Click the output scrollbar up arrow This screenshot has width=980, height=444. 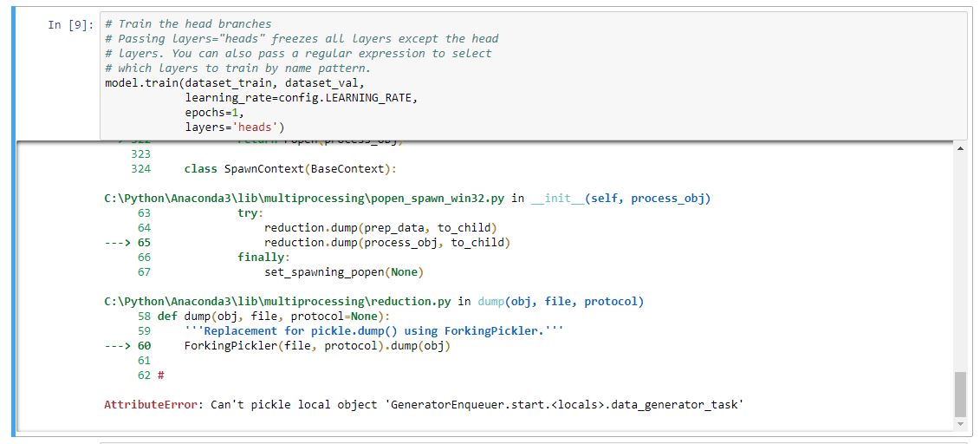coord(960,148)
